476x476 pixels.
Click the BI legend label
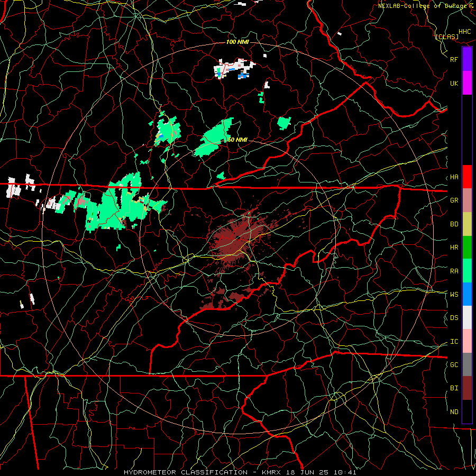454,388
